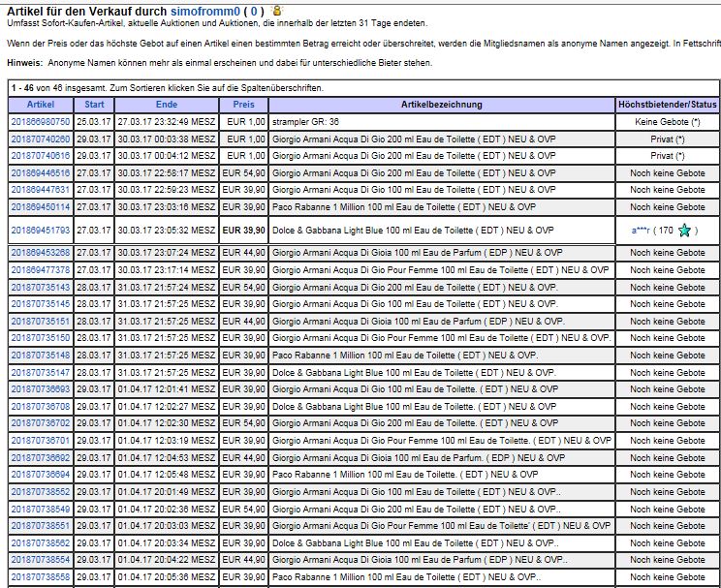
Task: Open seller profile simofromm0
Action: tap(205, 11)
